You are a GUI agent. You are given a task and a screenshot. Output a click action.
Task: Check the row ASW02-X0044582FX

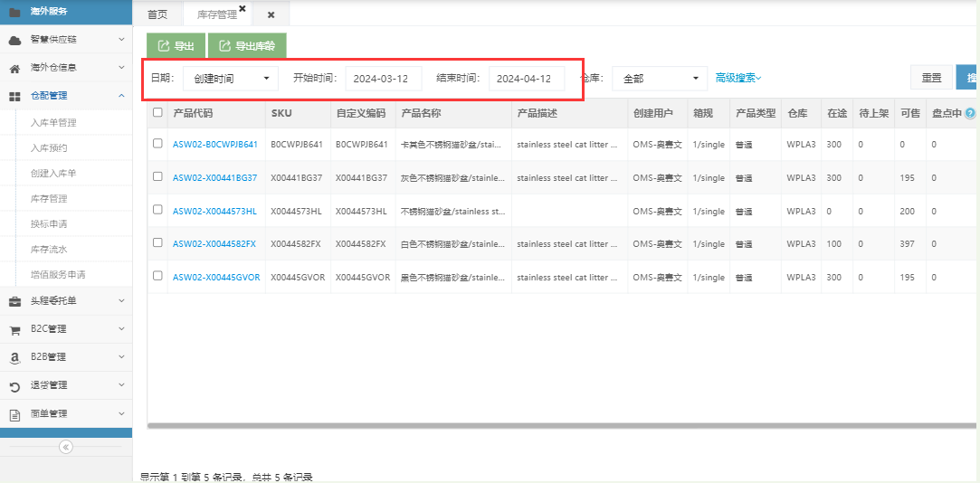(157, 242)
